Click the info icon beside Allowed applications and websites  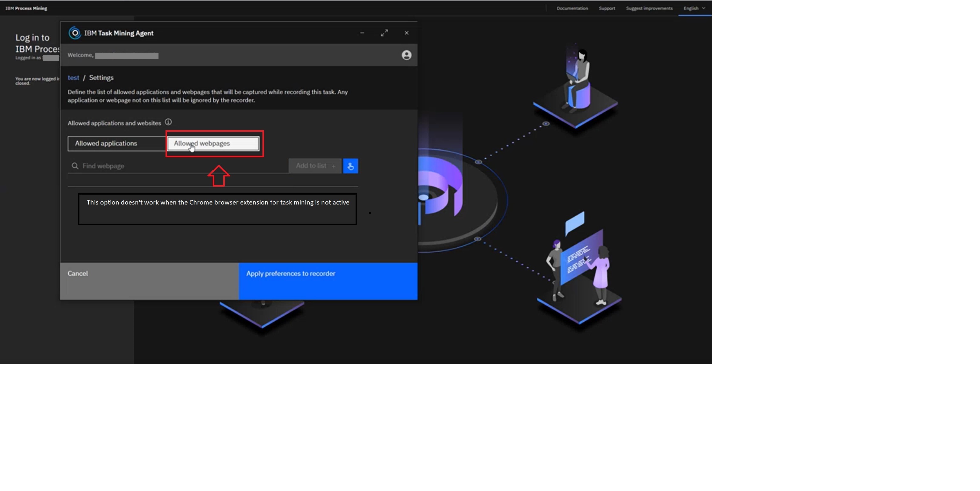pyautogui.click(x=168, y=122)
